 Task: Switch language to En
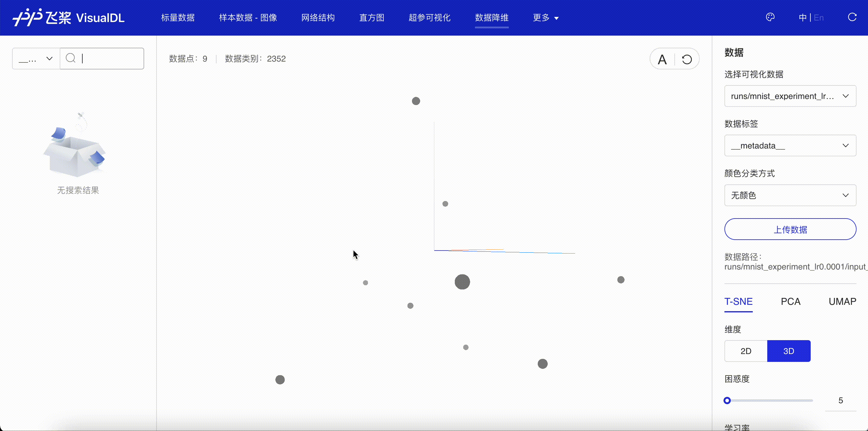pos(819,18)
